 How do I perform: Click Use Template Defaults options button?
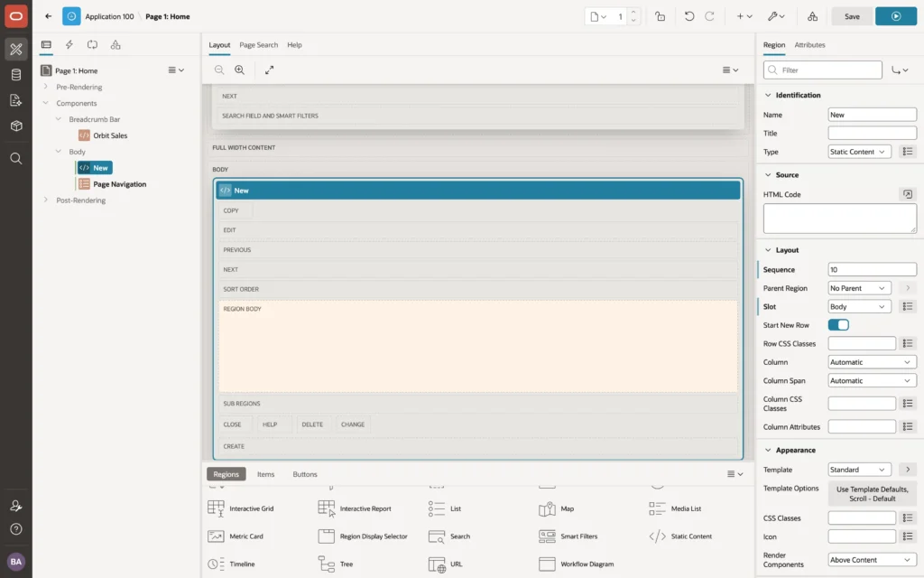coord(873,494)
